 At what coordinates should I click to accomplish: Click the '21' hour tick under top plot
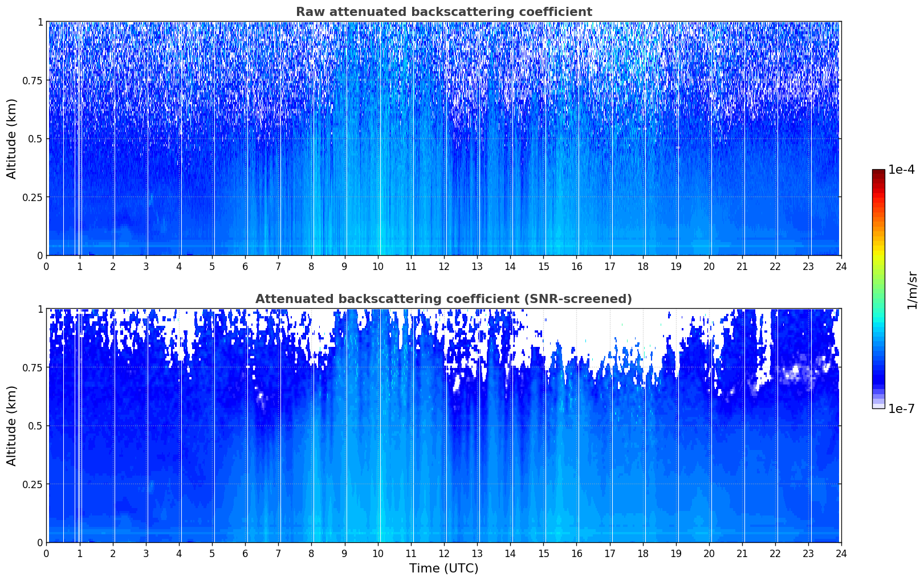pos(742,266)
